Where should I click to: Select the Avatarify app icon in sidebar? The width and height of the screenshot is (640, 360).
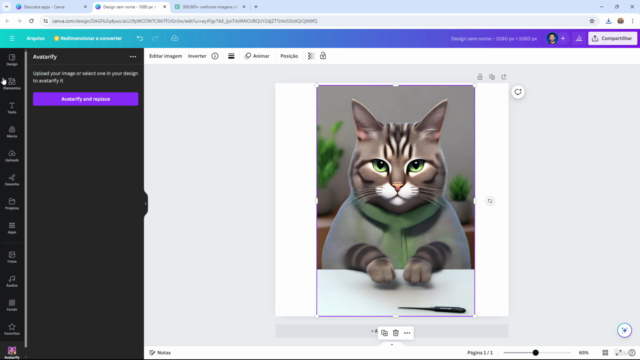pyautogui.click(x=12, y=352)
